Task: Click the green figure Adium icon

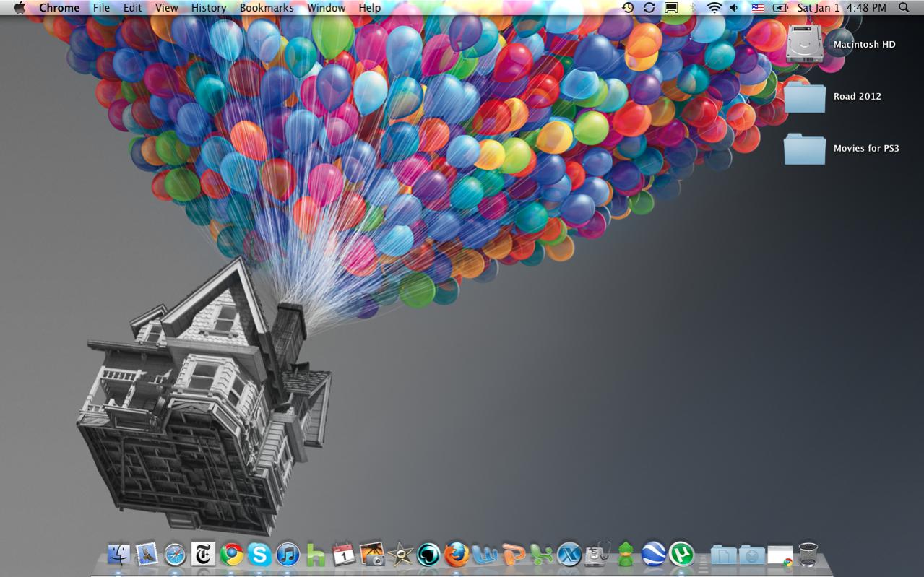Action: tap(626, 555)
